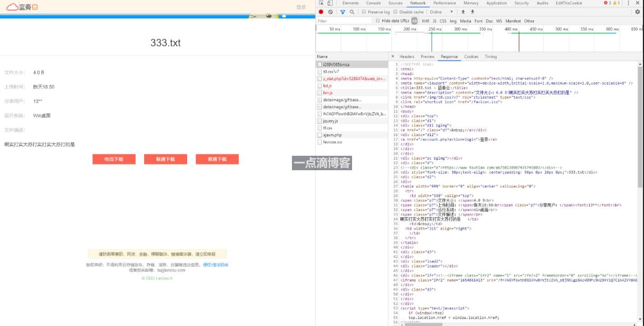Filter requests by All type
644x326 pixels.
(x=414, y=21)
